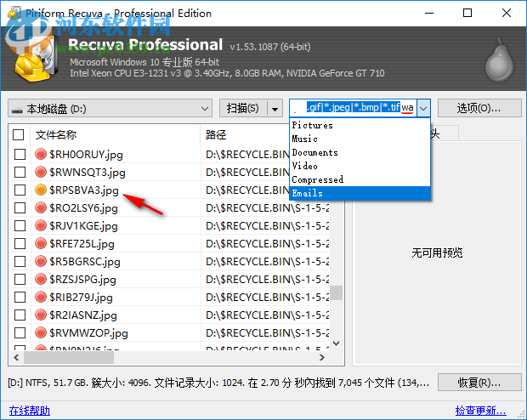
Task: Choose Compressed from the filter list
Action: pyautogui.click(x=360, y=179)
